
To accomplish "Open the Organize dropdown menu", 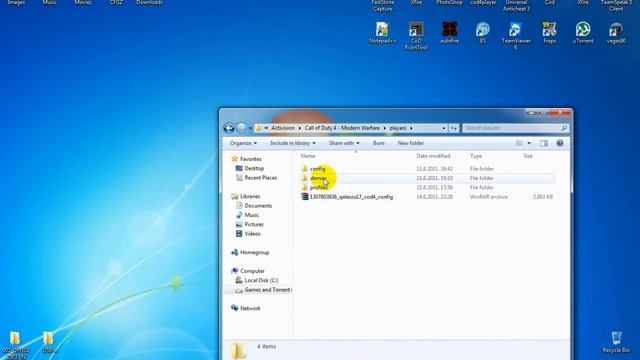I will [x=243, y=143].
